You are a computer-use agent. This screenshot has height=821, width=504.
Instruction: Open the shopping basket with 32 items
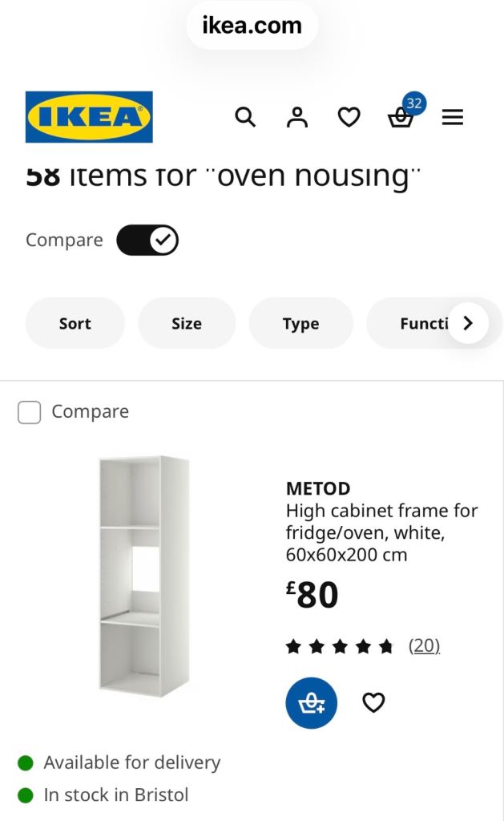click(401, 118)
